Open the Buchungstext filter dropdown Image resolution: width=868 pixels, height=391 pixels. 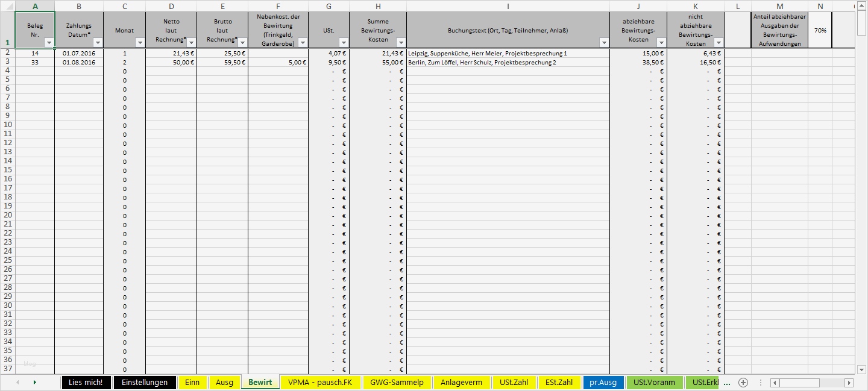click(x=603, y=43)
